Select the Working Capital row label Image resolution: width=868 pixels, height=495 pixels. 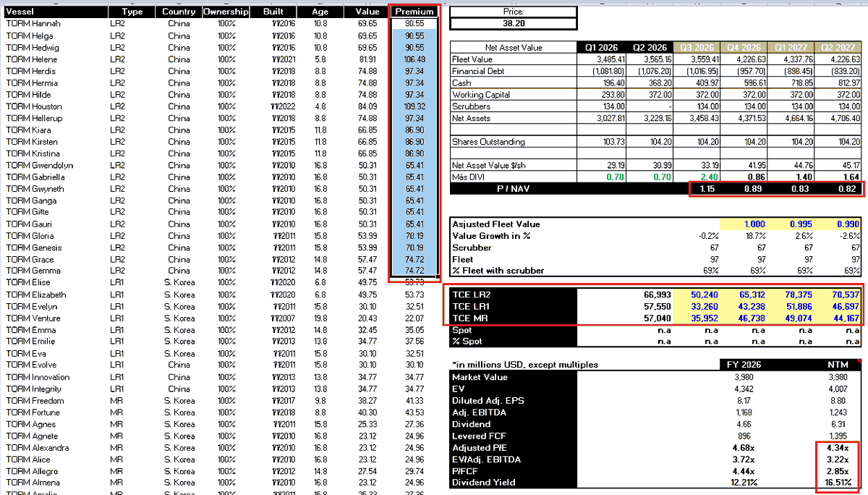click(480, 95)
